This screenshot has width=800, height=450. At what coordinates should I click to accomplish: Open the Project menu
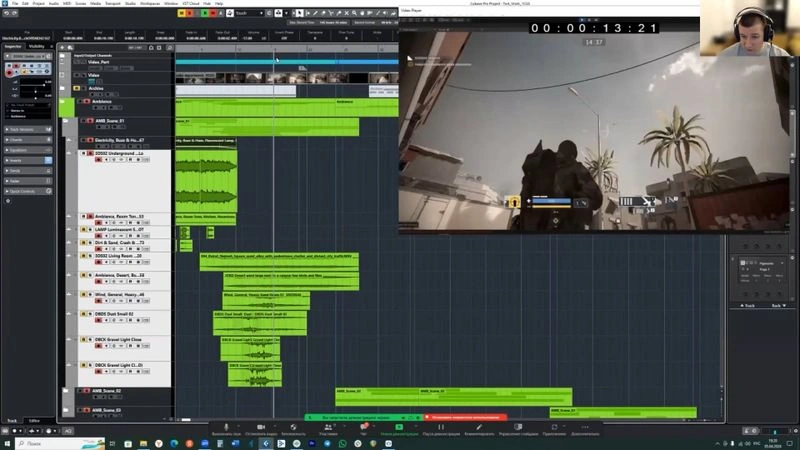tap(39, 3)
